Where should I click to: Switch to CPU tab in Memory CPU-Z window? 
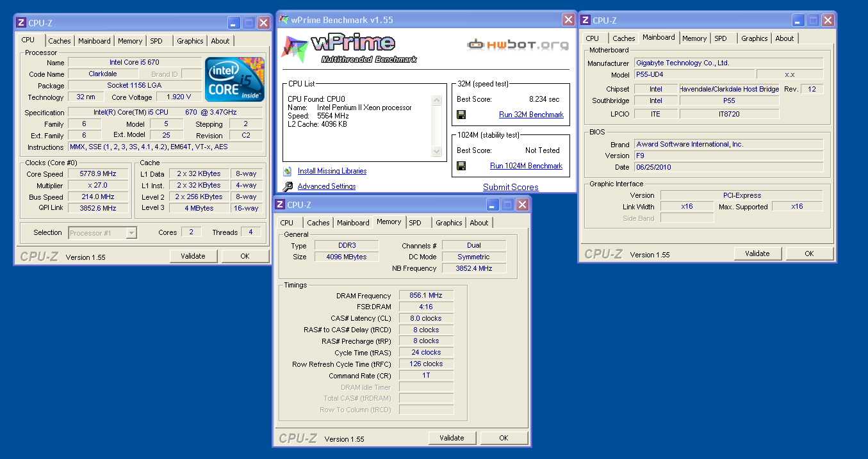[x=287, y=223]
